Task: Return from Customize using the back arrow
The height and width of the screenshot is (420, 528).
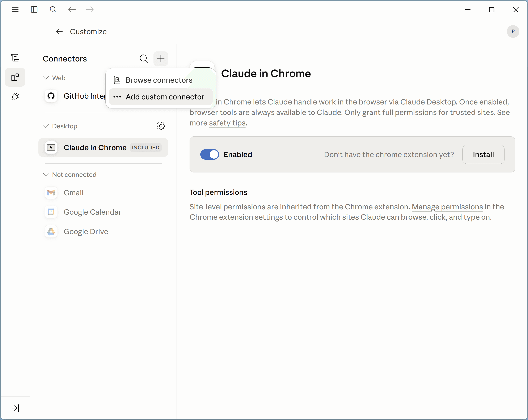Action: (59, 31)
